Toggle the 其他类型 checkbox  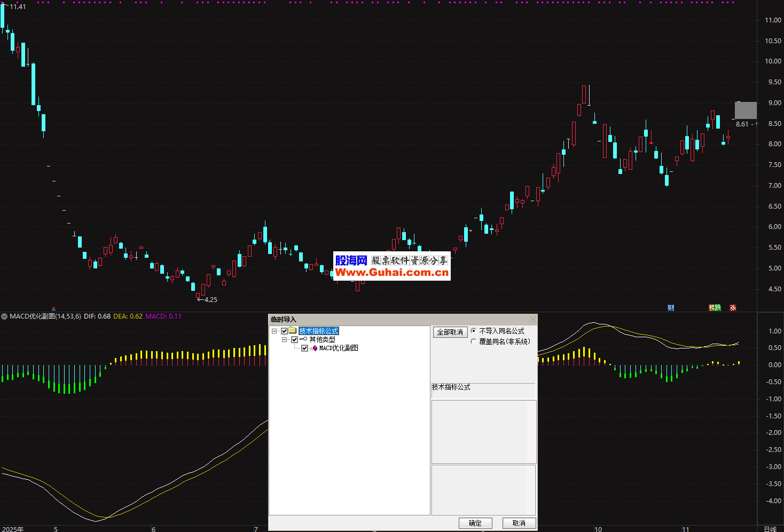tap(294, 339)
